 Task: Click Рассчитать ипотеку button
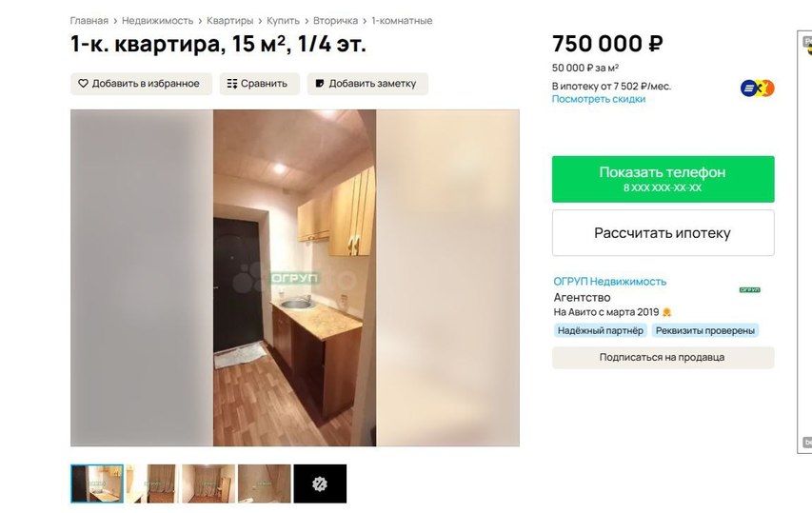(663, 233)
